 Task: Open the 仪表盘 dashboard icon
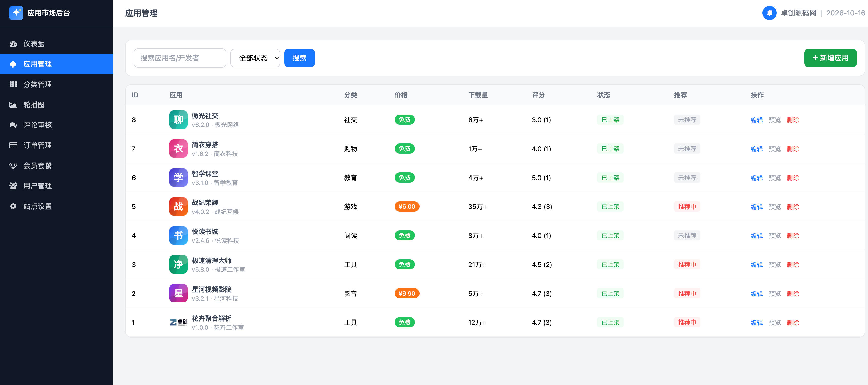pos(13,44)
